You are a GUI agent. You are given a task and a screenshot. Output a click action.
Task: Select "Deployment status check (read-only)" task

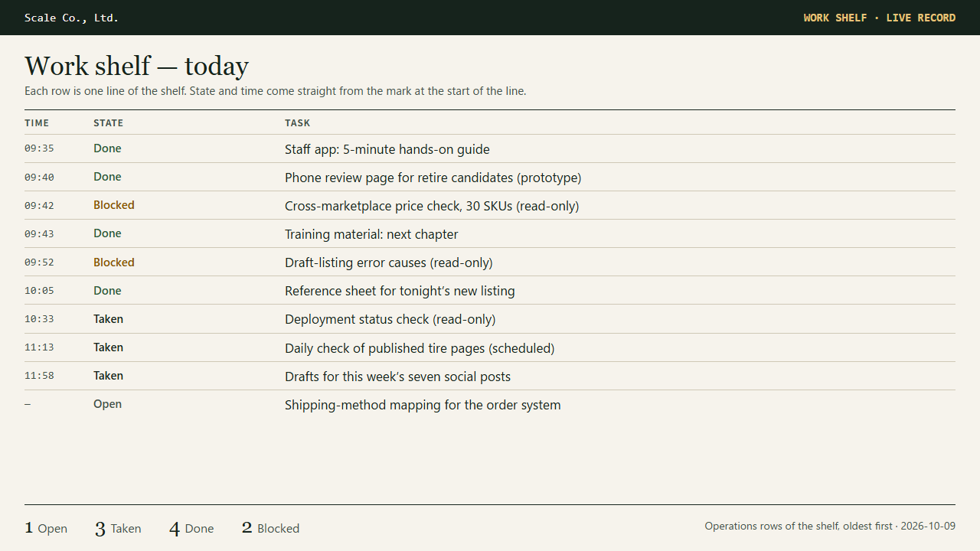point(390,319)
